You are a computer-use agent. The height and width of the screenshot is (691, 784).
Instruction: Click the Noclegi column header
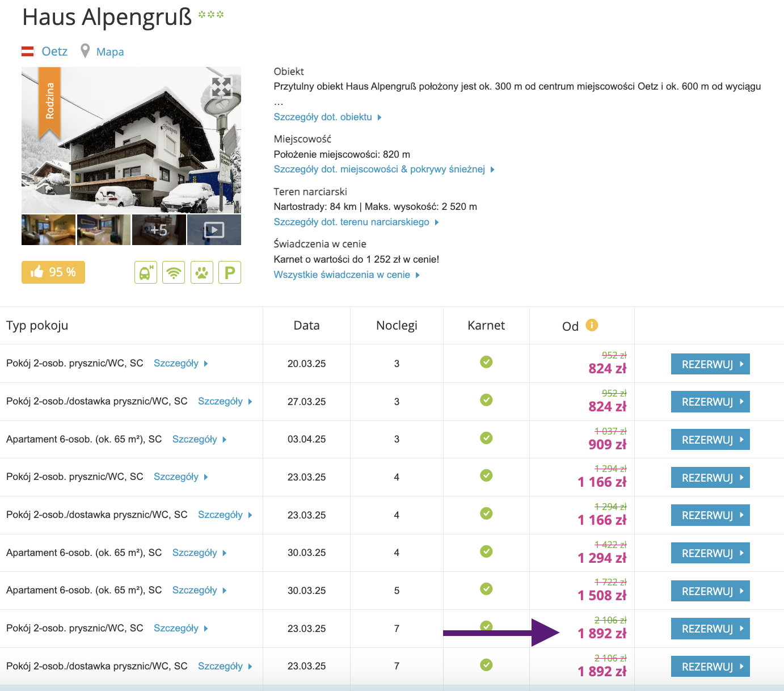click(397, 325)
